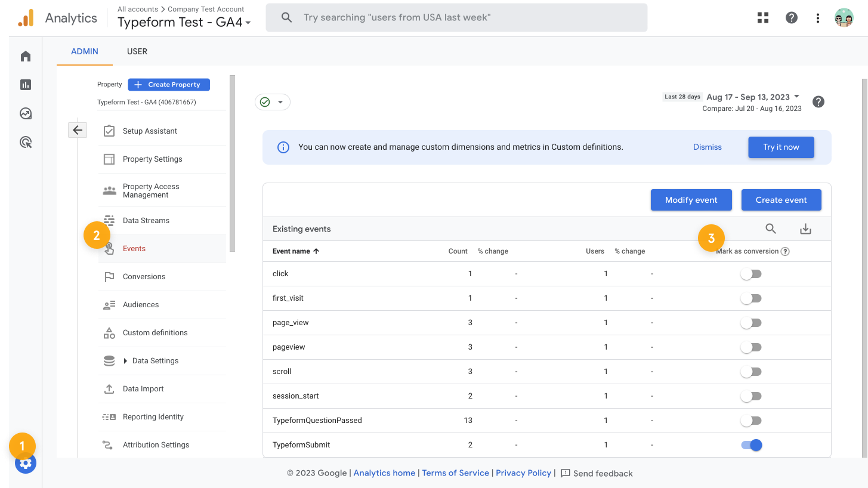Click the Reporting Identity icon
This screenshot has width=868, height=488.
click(109, 416)
